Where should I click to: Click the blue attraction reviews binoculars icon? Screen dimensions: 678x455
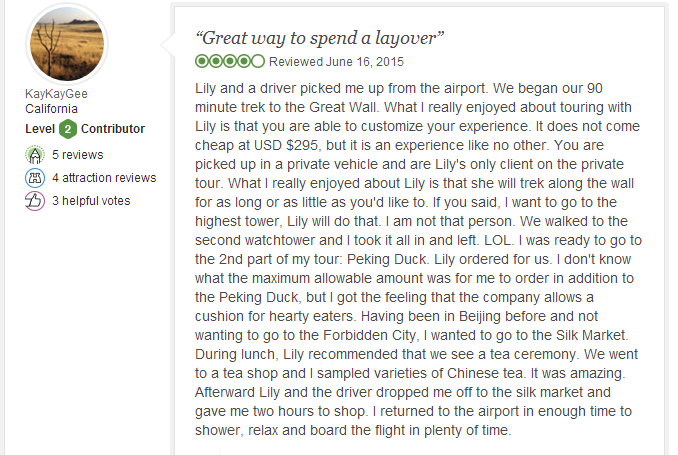point(35,178)
